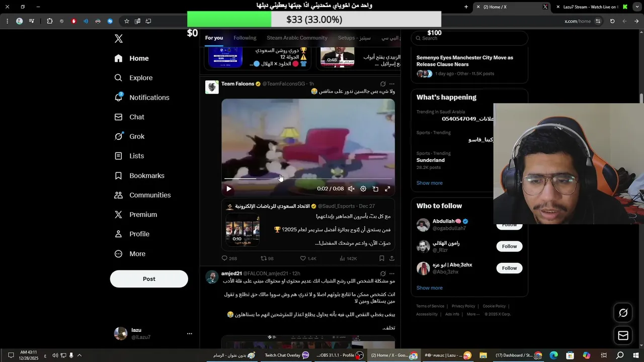Open more options on Team Falcons post
Image resolution: width=644 pixels, height=362 pixels.
tap(392, 84)
